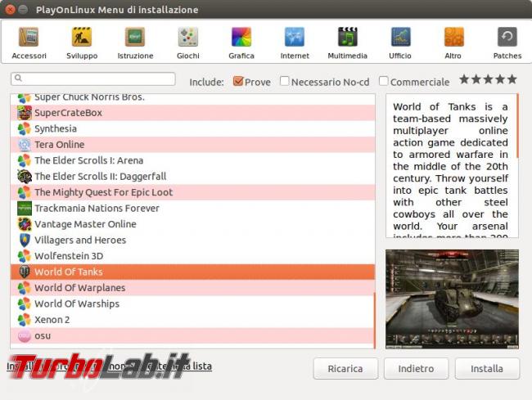Select Trackmania Nations Forever
The width and height of the screenshot is (532, 400).
click(192, 208)
